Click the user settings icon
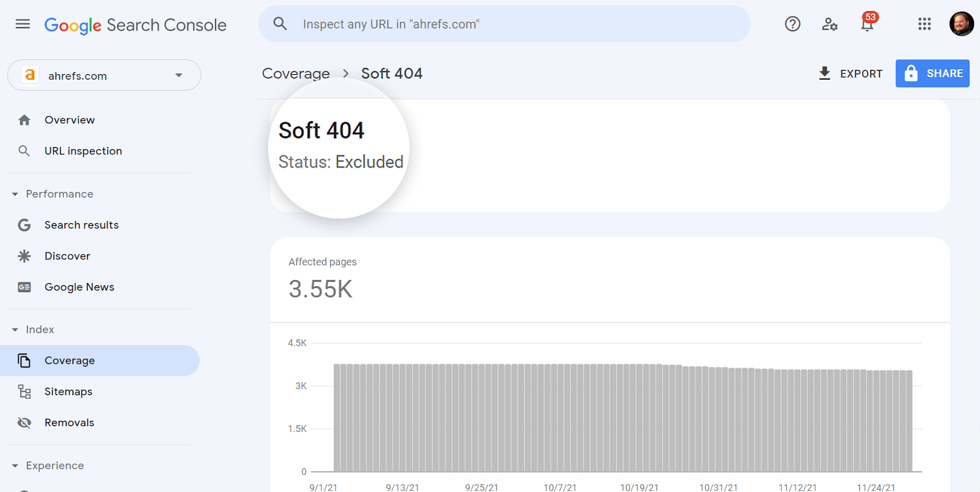980x492 pixels. coord(829,25)
